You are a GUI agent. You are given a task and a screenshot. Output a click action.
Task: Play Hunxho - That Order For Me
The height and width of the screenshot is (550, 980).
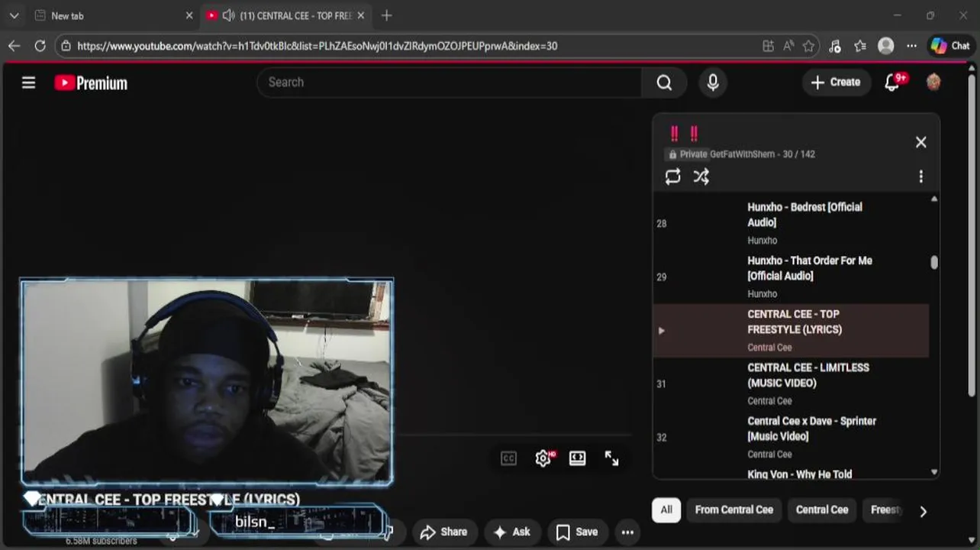point(791,277)
